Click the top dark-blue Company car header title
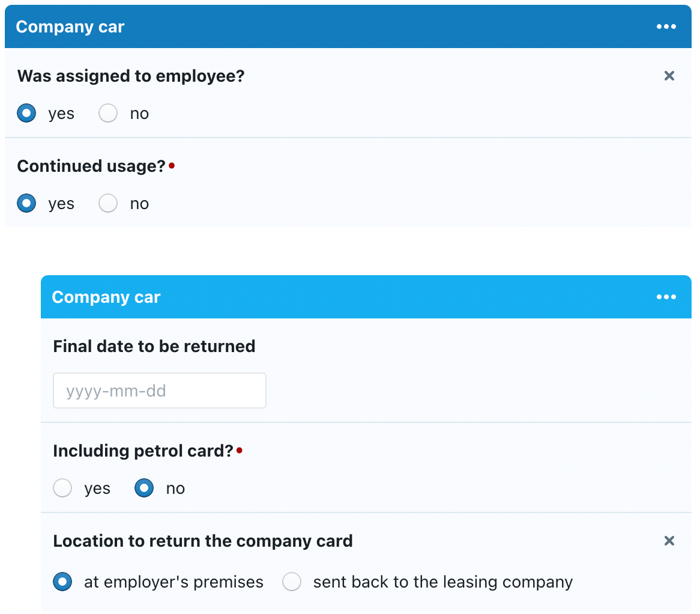Viewport: 700px width, 614px height. [x=70, y=27]
